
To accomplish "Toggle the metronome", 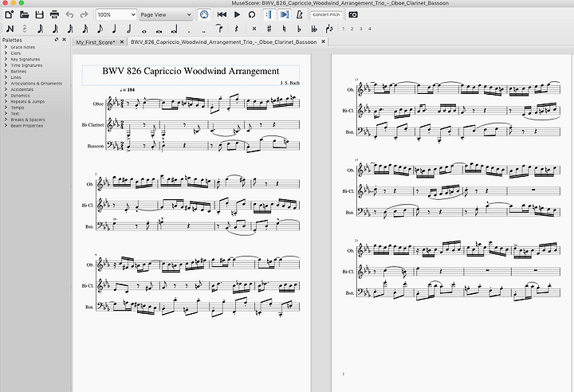I will click(x=299, y=14).
